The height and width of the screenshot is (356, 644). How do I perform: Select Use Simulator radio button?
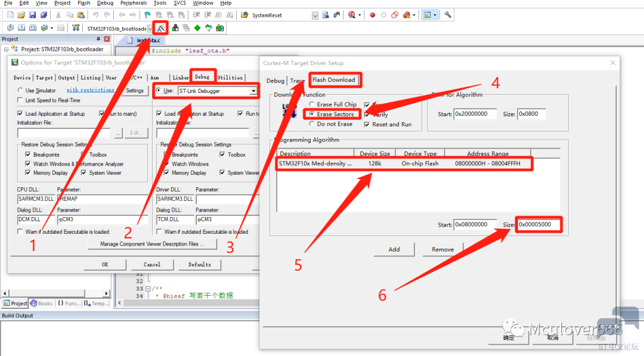[x=20, y=90]
